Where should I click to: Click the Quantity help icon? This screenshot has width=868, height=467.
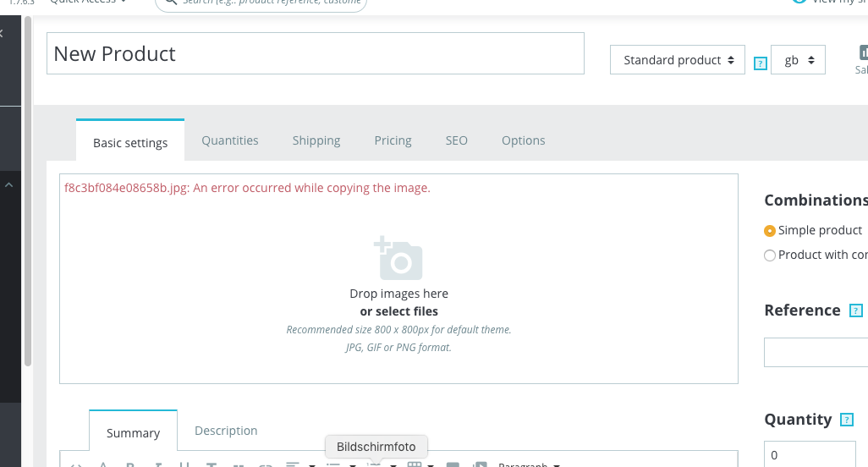point(846,420)
